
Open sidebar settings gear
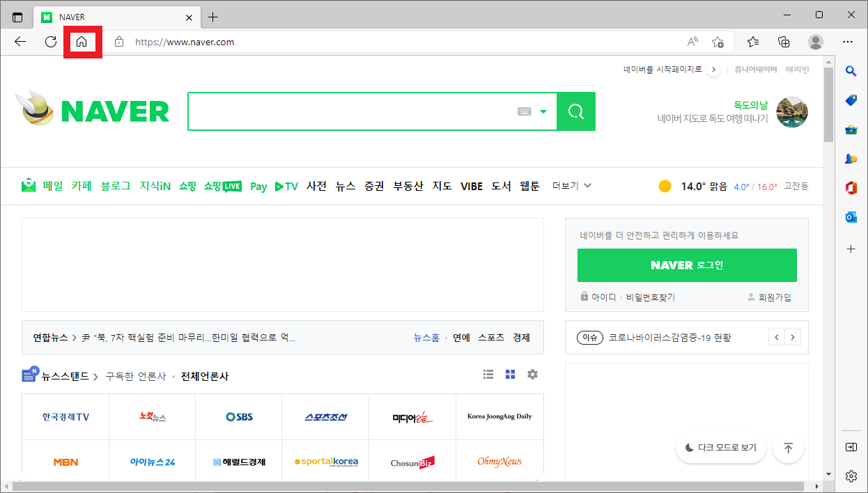[x=851, y=476]
